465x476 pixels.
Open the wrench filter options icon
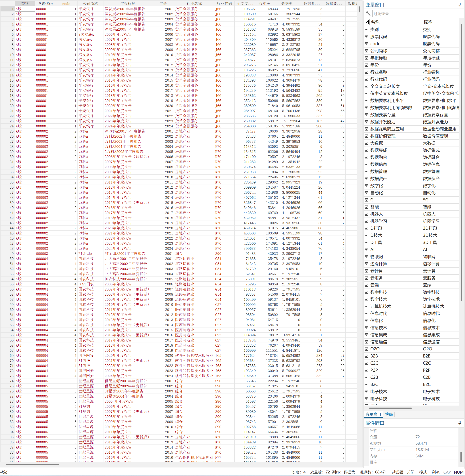pos(368,14)
